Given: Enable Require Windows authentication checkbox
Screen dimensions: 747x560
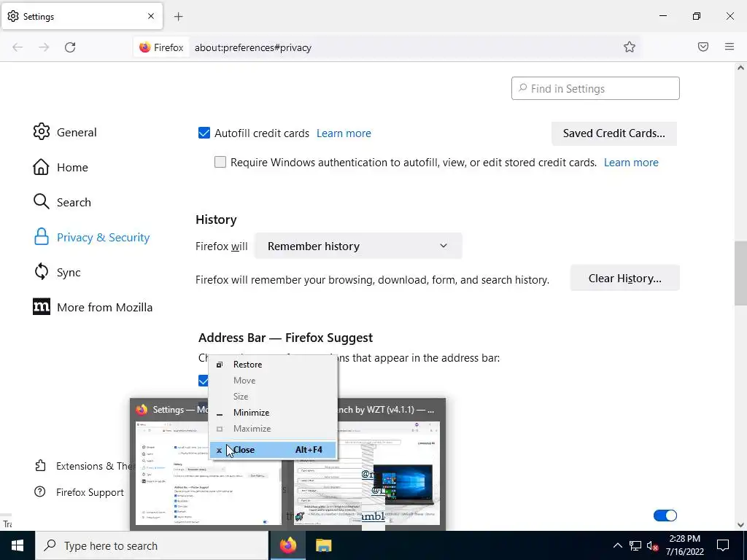Looking at the screenshot, I should (220, 162).
